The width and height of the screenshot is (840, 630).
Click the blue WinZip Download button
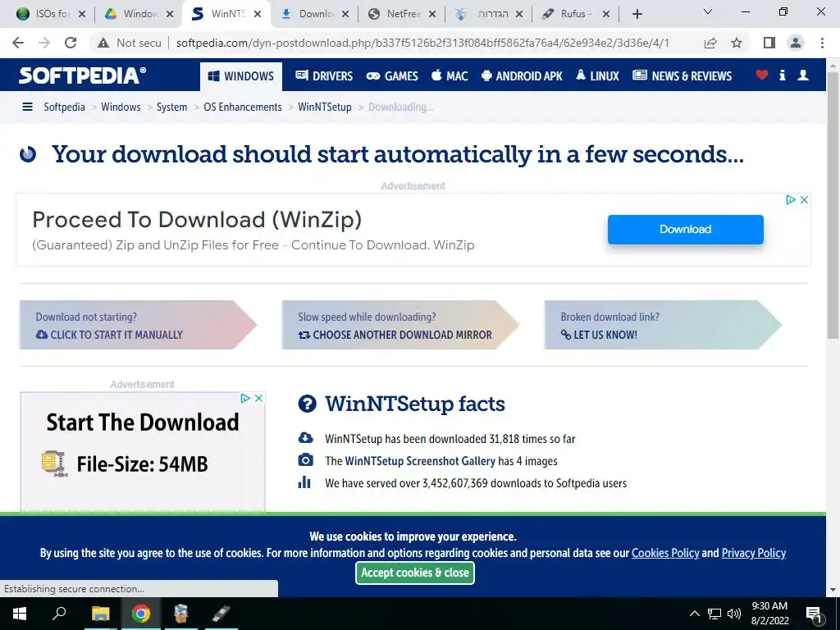click(x=686, y=230)
